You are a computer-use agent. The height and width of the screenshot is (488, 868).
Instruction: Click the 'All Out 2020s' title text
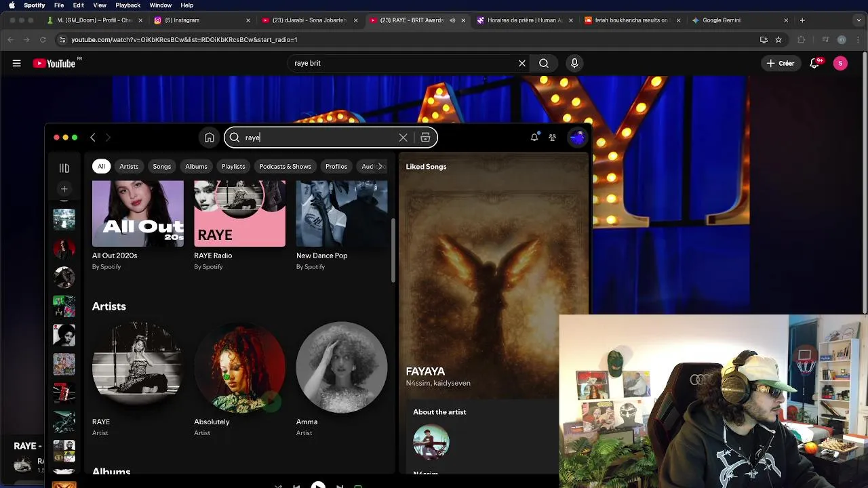point(115,256)
